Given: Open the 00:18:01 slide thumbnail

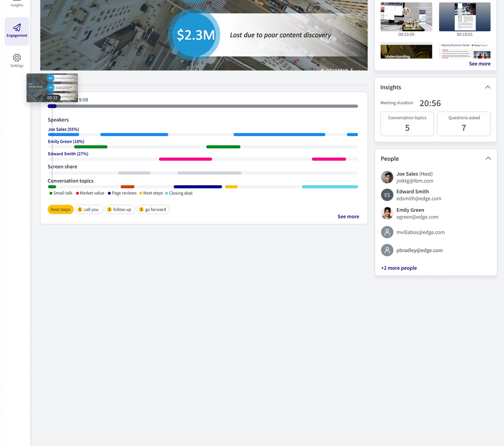Looking at the screenshot, I should click(x=465, y=17).
